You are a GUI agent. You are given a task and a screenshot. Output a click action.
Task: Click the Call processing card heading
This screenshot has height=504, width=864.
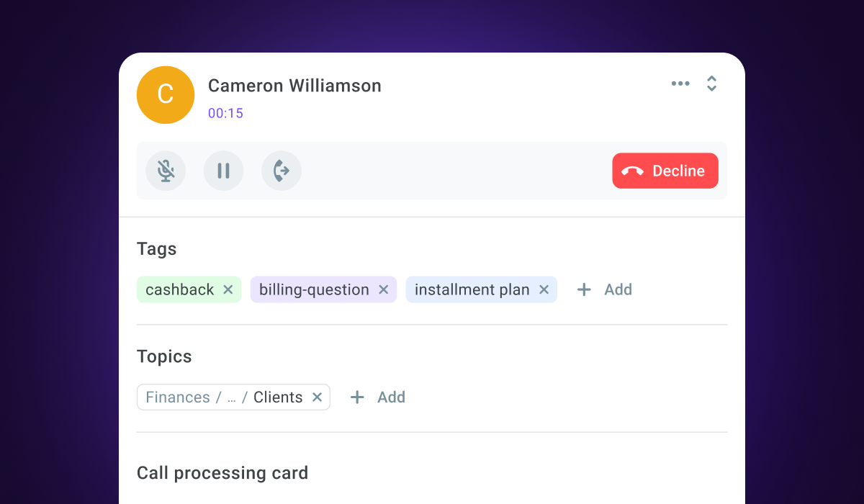222,473
